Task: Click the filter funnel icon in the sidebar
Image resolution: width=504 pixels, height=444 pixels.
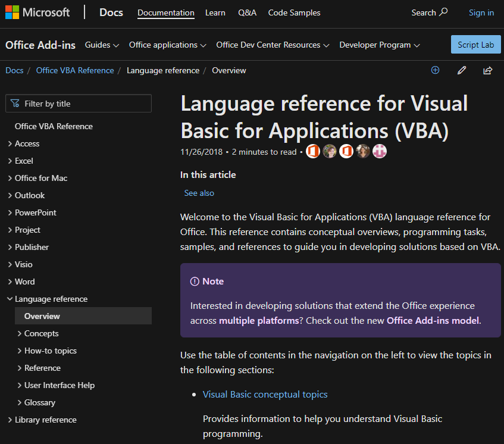Action: pyautogui.click(x=14, y=103)
